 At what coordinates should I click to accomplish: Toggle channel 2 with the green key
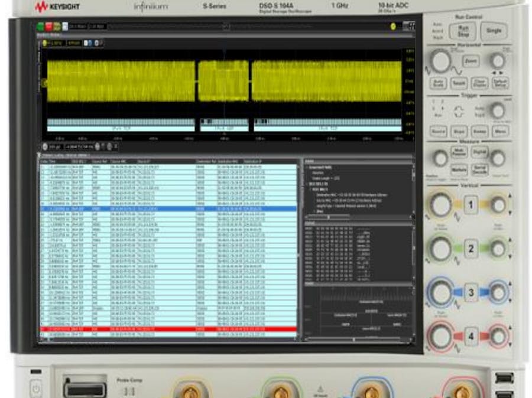point(471,249)
